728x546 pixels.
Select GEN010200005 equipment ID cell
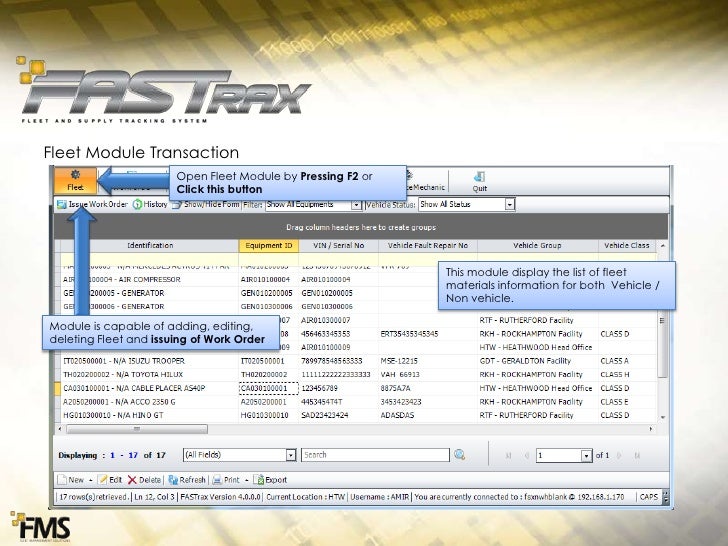coord(268,293)
